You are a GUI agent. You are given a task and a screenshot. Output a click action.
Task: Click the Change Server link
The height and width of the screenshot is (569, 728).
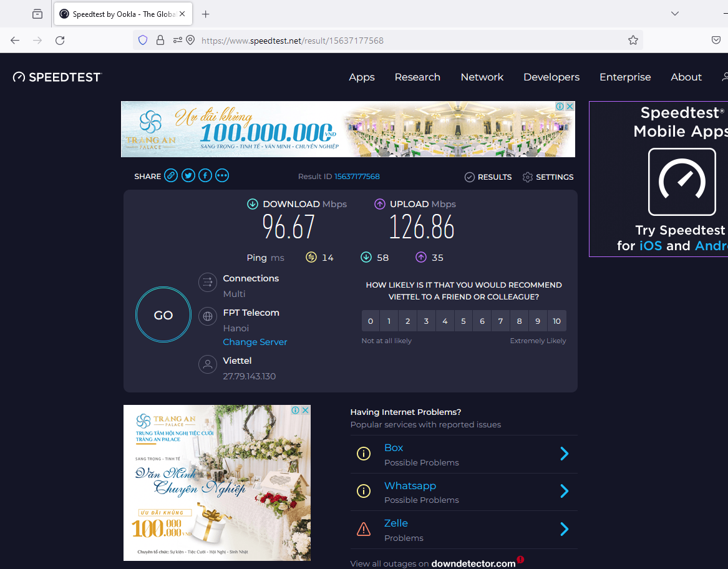[x=255, y=342]
